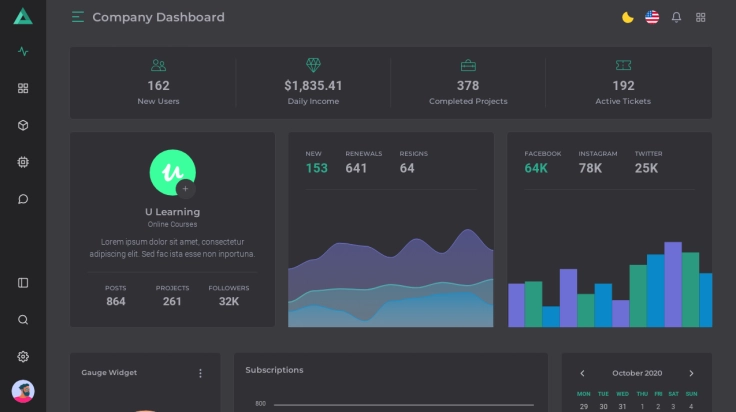This screenshot has width=736, height=412.
Task: Open the chat bubble icon in sidebar
Action: point(23,199)
